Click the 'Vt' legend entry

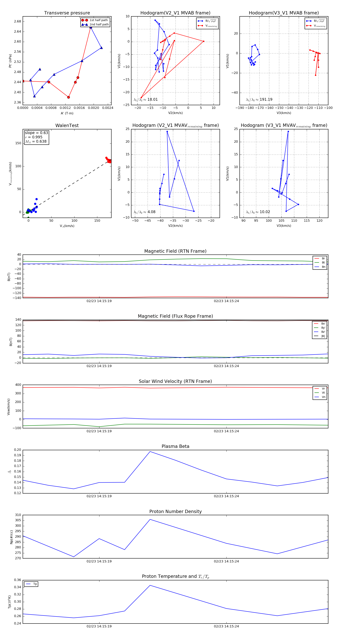tap(320, 393)
